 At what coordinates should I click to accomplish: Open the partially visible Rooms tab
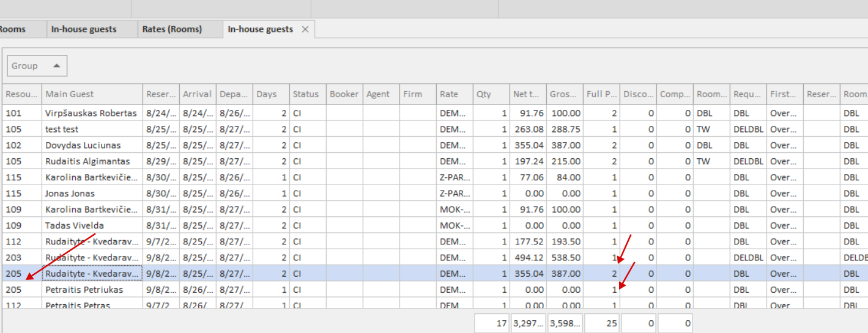pyautogui.click(x=13, y=29)
